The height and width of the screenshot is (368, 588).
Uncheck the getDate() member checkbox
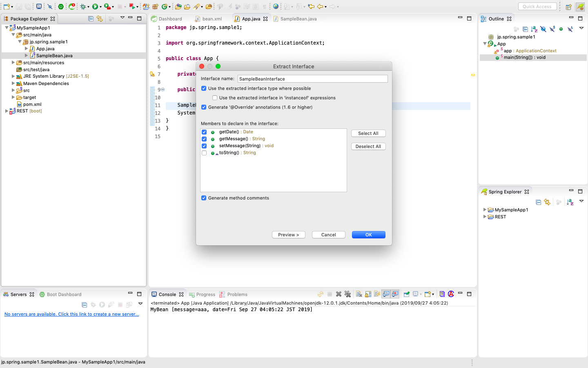(x=204, y=132)
